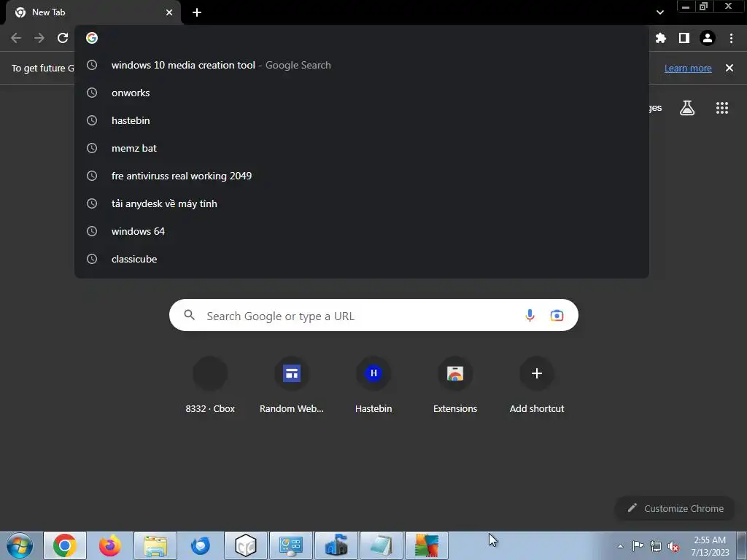
Task: Click the Search Google or type a URL box
Action: (373, 315)
